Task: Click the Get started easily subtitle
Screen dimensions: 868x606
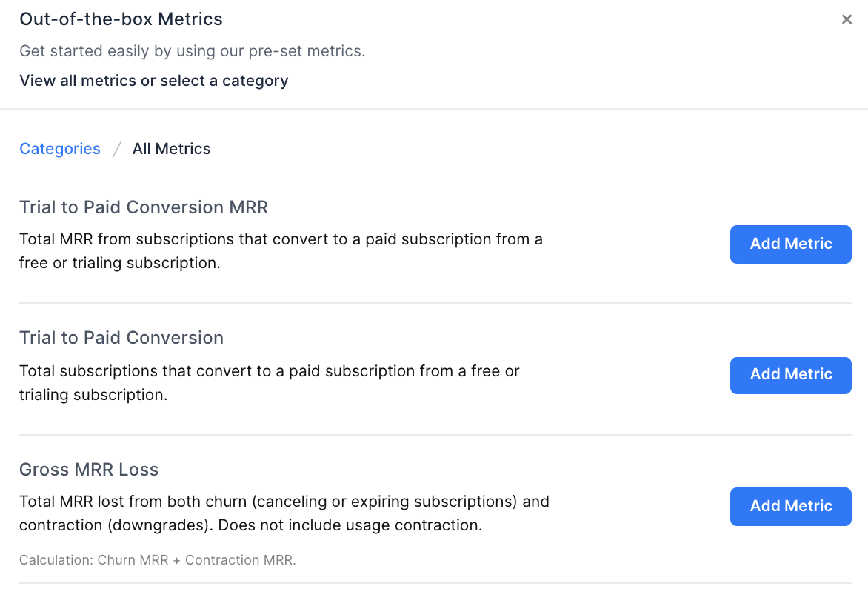Action: [x=193, y=51]
